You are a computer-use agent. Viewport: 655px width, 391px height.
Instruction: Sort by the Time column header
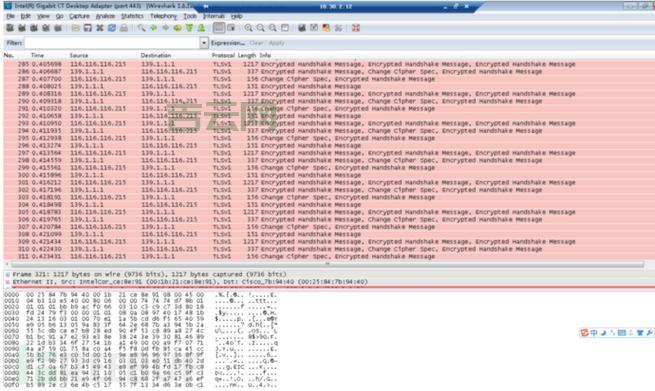click(x=37, y=55)
